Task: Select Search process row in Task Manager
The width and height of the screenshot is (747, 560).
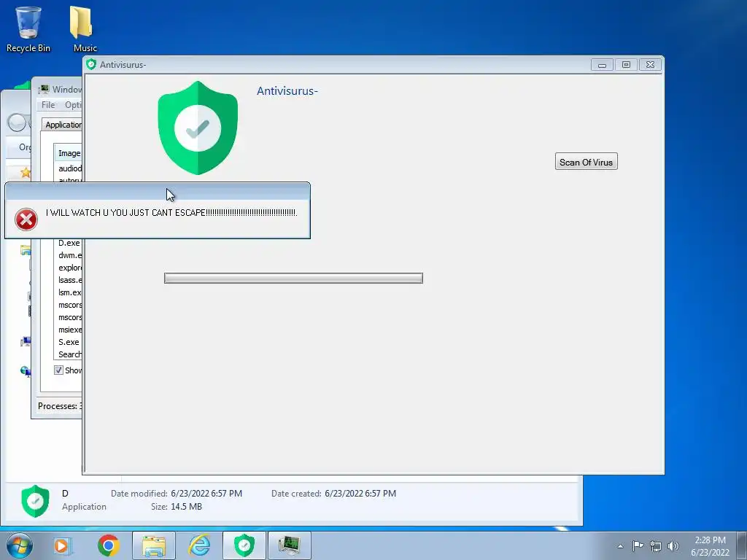Action: 69,354
